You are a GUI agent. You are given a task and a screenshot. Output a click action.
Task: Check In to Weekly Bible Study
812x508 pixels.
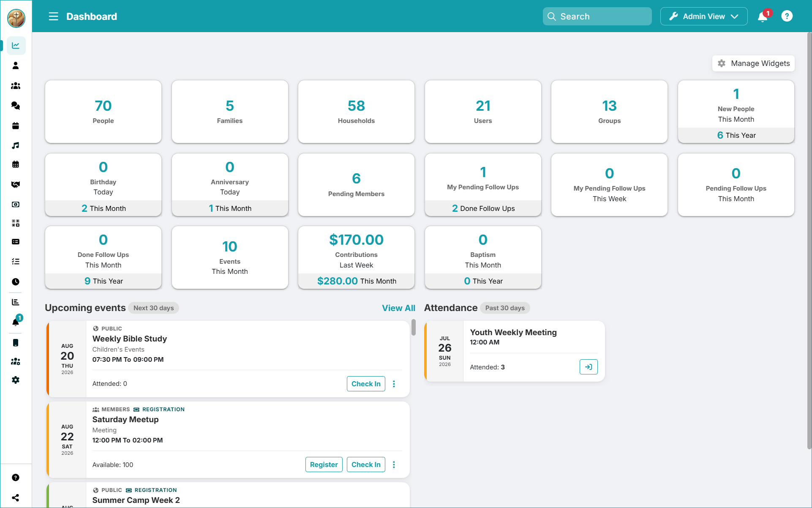click(366, 384)
